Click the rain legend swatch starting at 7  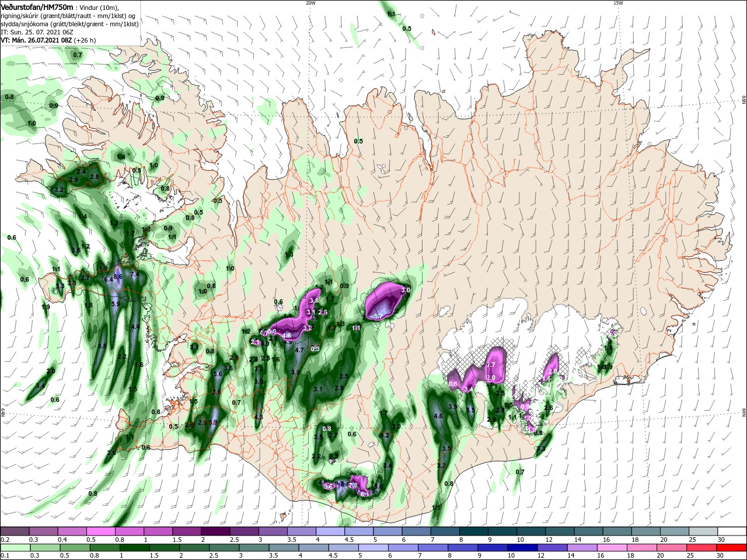point(433,547)
